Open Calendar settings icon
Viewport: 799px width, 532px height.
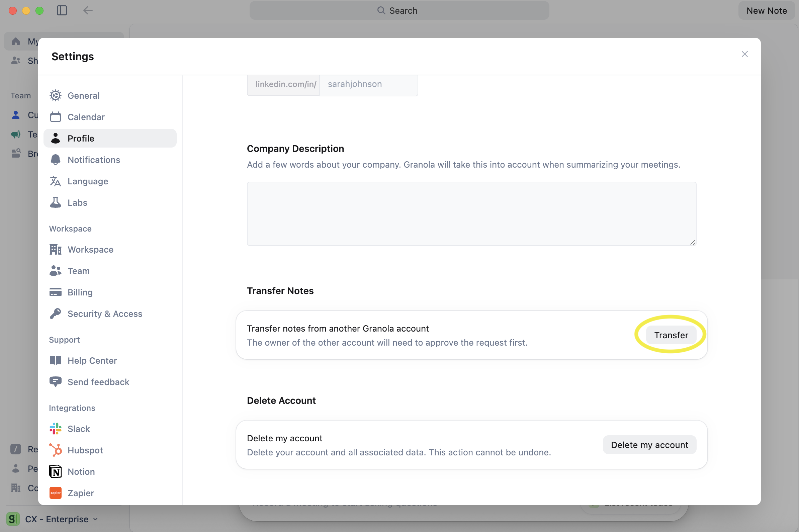pyautogui.click(x=55, y=117)
